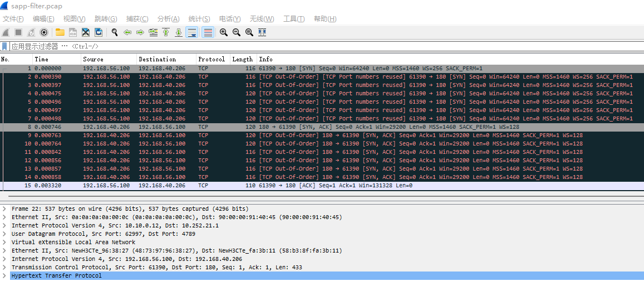
Task: Open the 统计(S) menu
Action: tap(199, 19)
